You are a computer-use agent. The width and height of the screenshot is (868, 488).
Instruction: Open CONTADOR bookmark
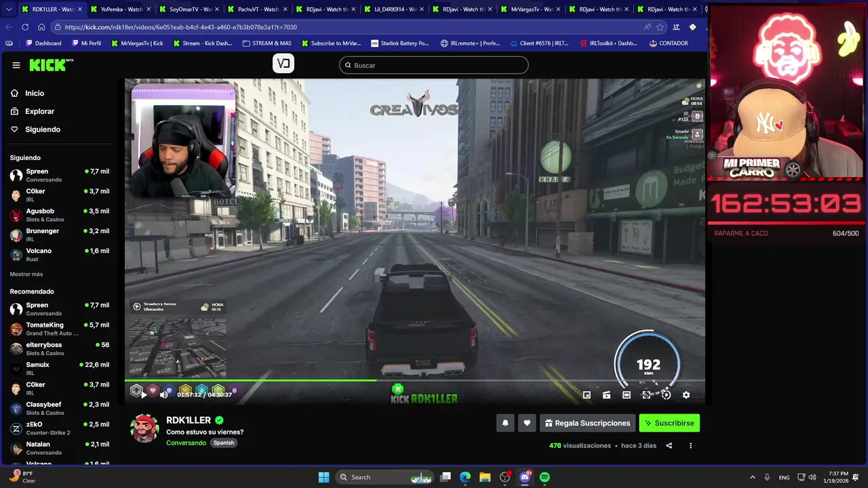click(x=668, y=43)
